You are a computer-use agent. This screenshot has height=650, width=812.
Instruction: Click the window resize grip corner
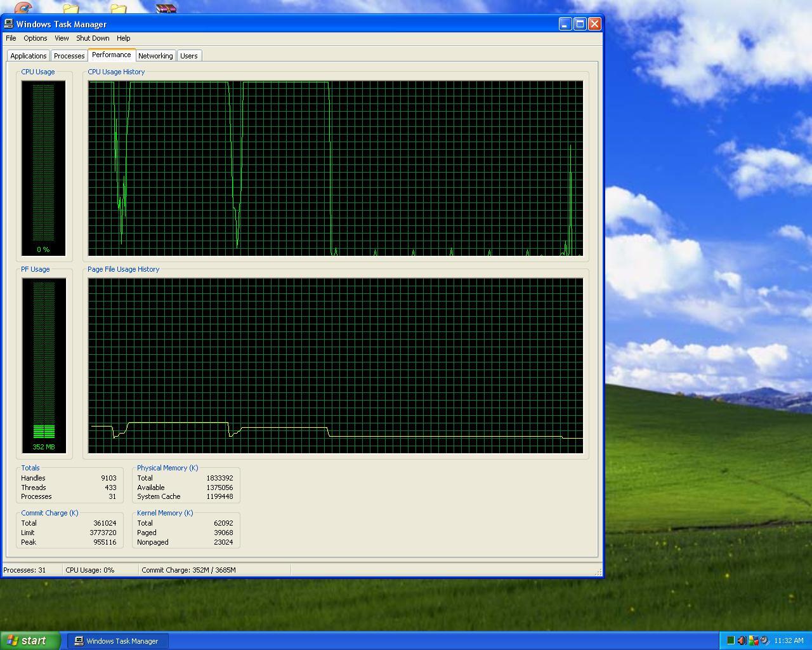click(x=598, y=571)
